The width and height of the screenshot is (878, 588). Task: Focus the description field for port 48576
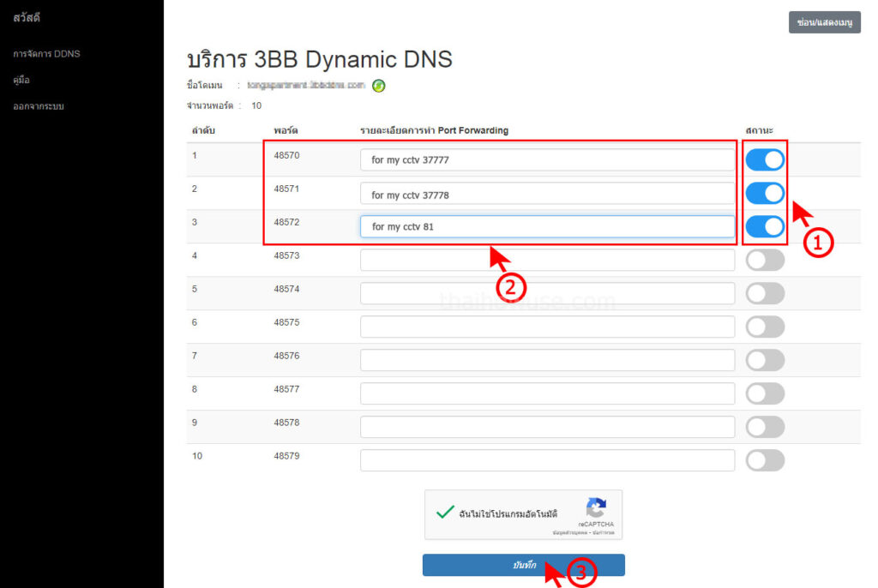(547, 360)
